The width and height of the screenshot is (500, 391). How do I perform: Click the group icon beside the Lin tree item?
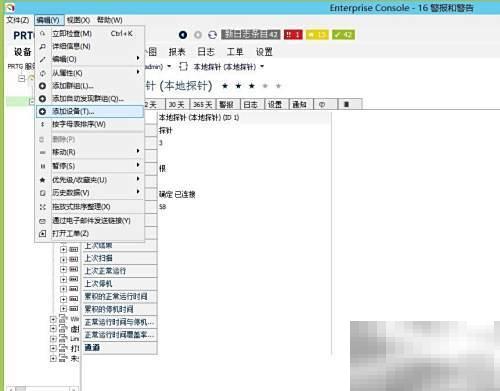click(63, 338)
